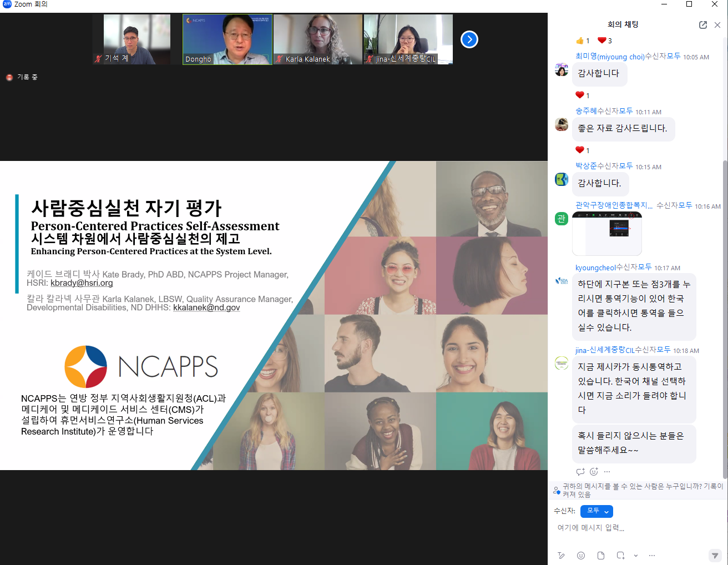Reply in thread to the last message
728x565 pixels.
[580, 472]
